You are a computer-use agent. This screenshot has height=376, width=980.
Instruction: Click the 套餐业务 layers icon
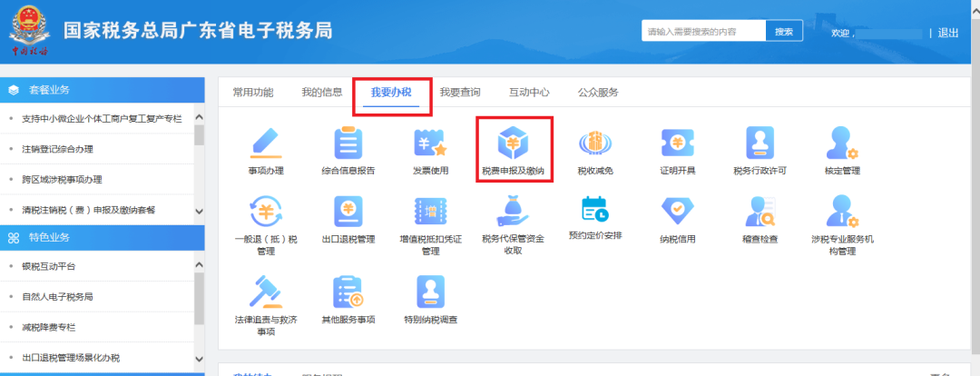point(14,90)
